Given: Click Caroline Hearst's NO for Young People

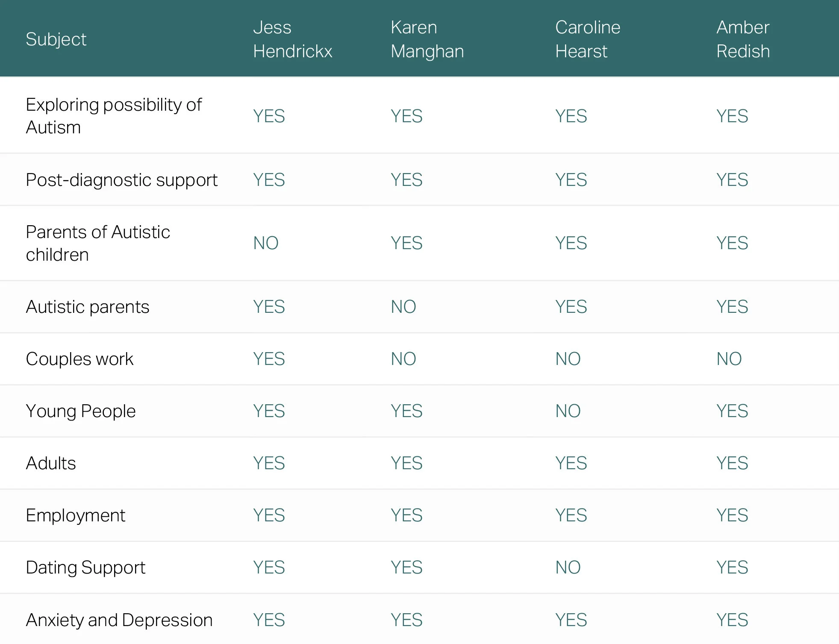Looking at the screenshot, I should click(568, 411).
